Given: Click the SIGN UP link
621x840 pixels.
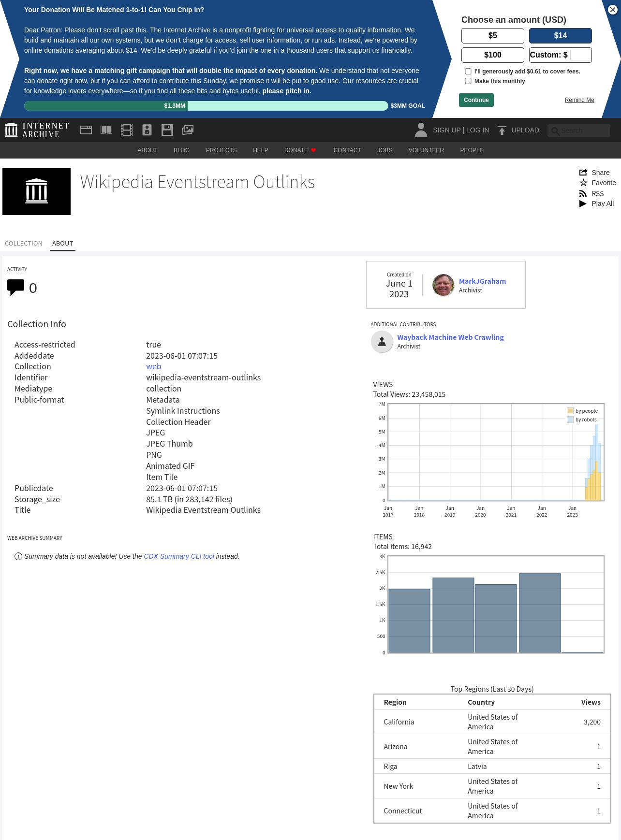Looking at the screenshot, I should pos(447,130).
